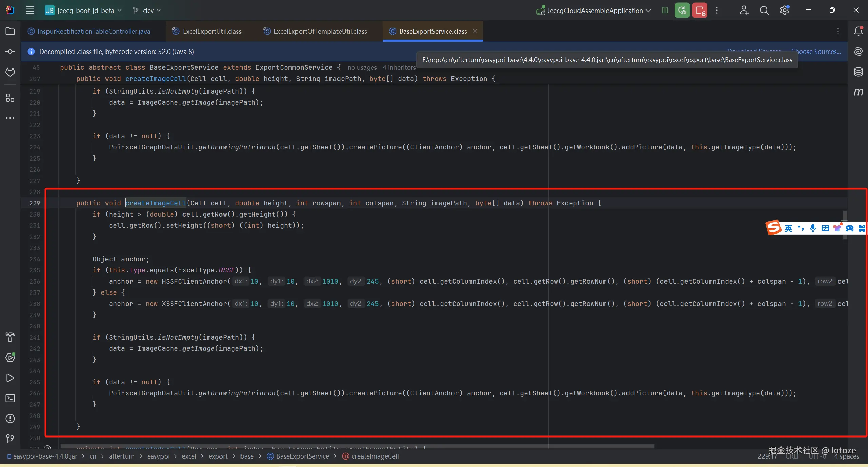The image size is (868, 467).
Task: Open the Notifications bell panel
Action: [858, 31]
